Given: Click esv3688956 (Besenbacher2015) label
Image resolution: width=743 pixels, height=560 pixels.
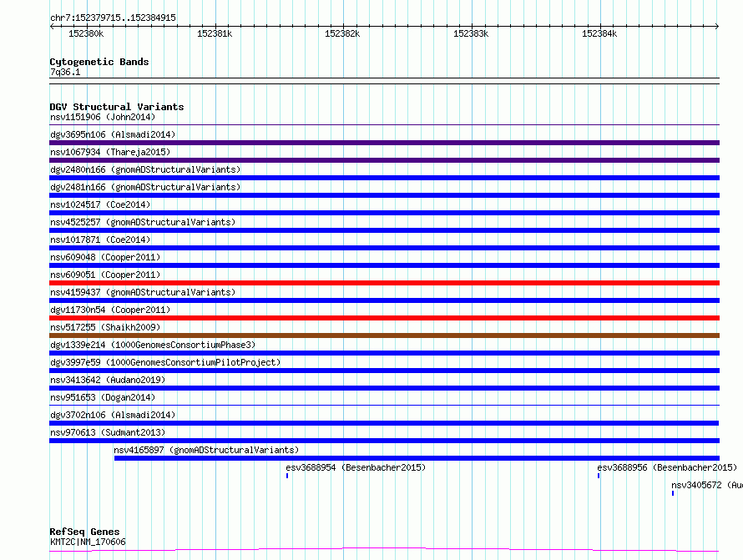Looking at the screenshot, I should coord(667,467).
